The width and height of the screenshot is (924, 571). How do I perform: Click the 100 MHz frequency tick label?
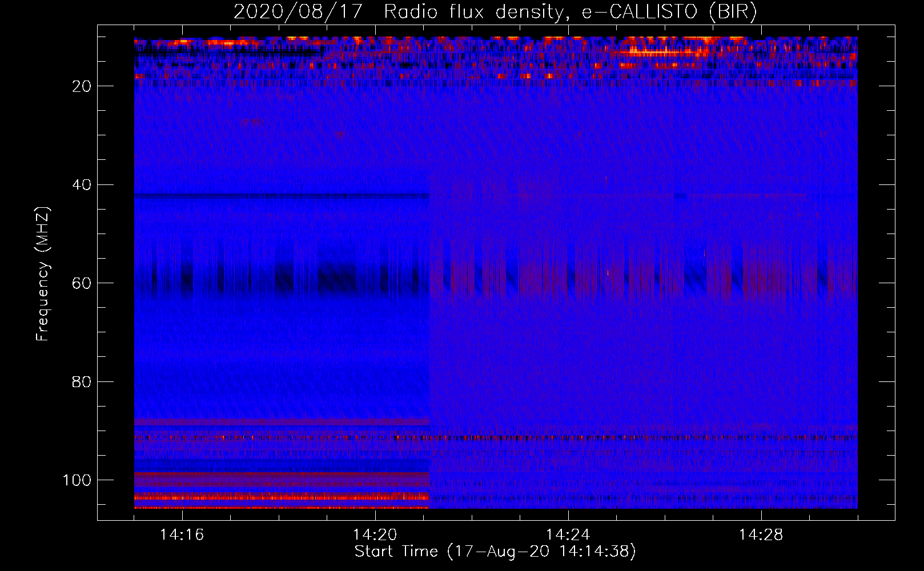click(x=77, y=480)
